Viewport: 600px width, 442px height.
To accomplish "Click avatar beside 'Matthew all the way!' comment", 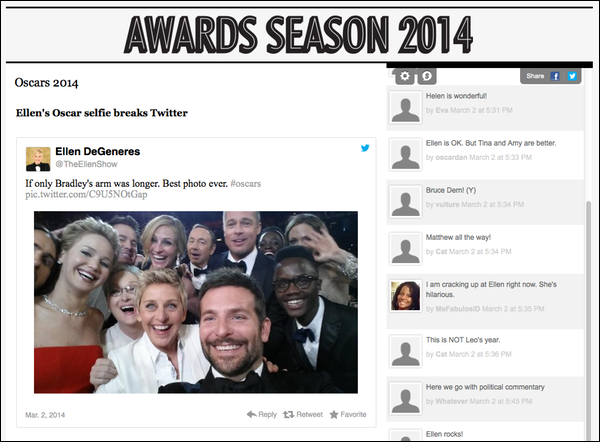I will (406, 249).
